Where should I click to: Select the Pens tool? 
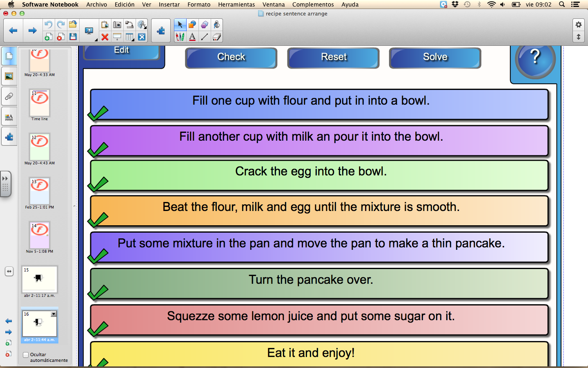pyautogui.click(x=180, y=37)
